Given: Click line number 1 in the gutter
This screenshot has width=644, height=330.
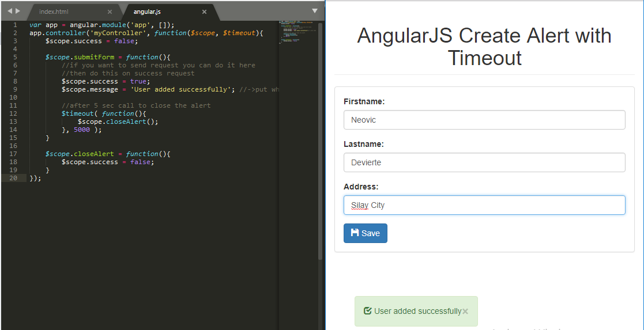Looking at the screenshot, I should click(15, 25).
